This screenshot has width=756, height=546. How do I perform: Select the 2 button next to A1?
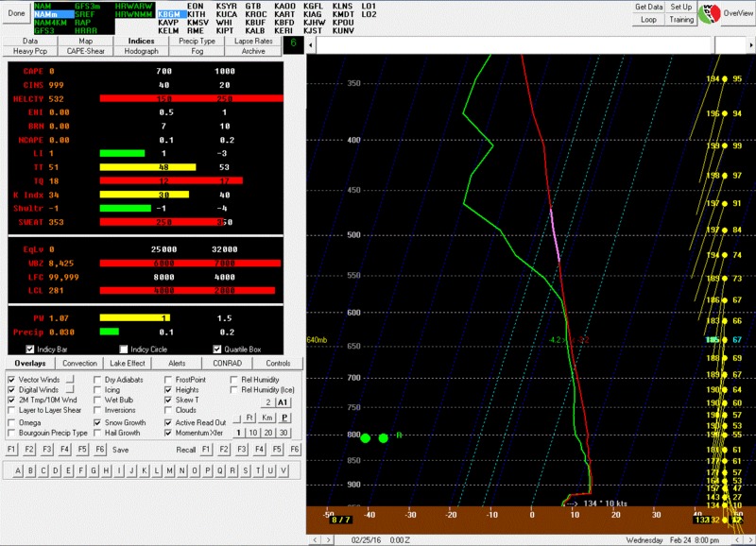pos(268,402)
